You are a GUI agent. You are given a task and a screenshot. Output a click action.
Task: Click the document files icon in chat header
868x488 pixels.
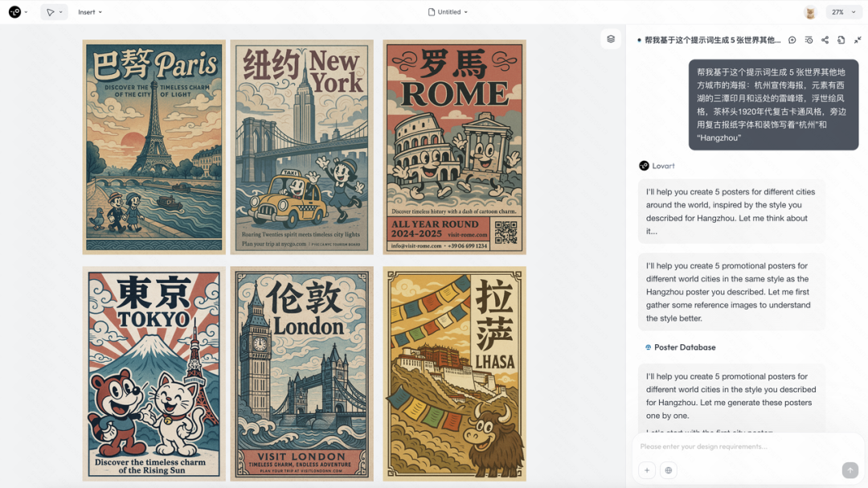click(841, 40)
